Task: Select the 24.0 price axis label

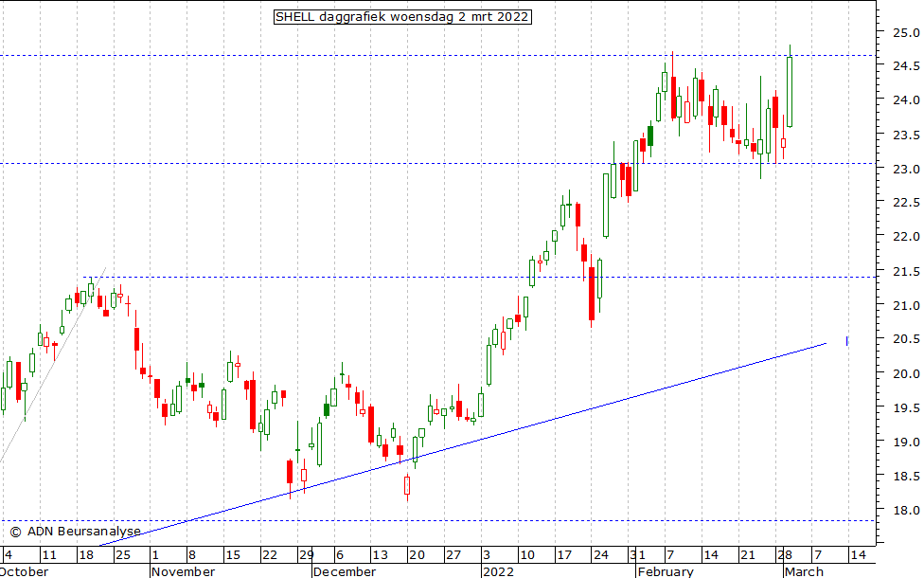Action: tap(906, 100)
